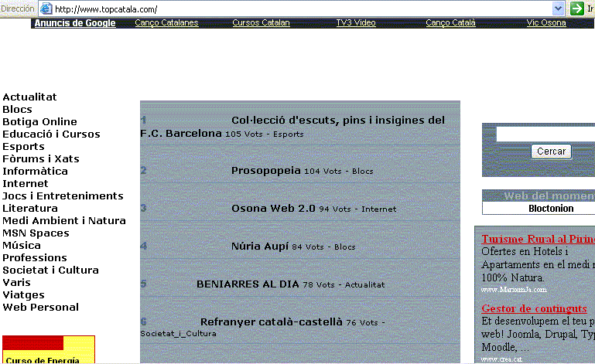This screenshot has height=364, width=595.
Task: Select the Literatura category
Action: pyautogui.click(x=30, y=209)
